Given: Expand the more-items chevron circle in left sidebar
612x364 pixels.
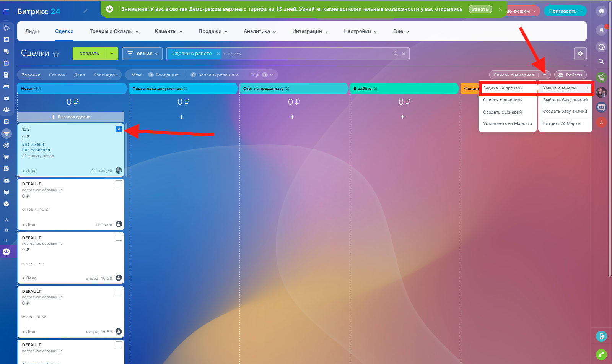Looking at the screenshot, I should [6, 204].
